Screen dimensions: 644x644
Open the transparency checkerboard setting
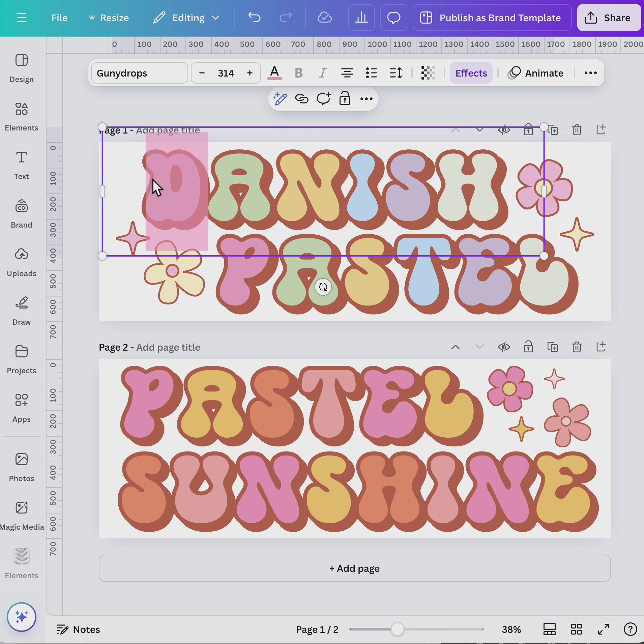coord(428,73)
